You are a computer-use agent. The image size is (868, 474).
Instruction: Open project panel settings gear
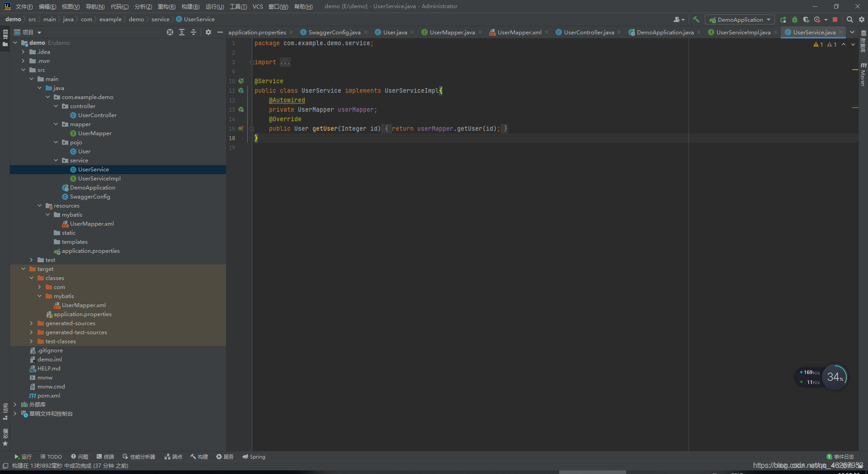click(x=208, y=32)
